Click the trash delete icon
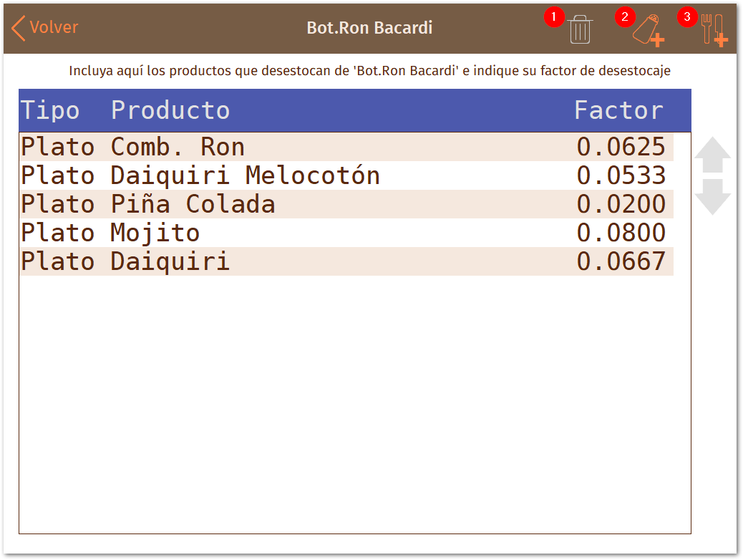Image resolution: width=743 pixels, height=560 pixels. (x=580, y=29)
